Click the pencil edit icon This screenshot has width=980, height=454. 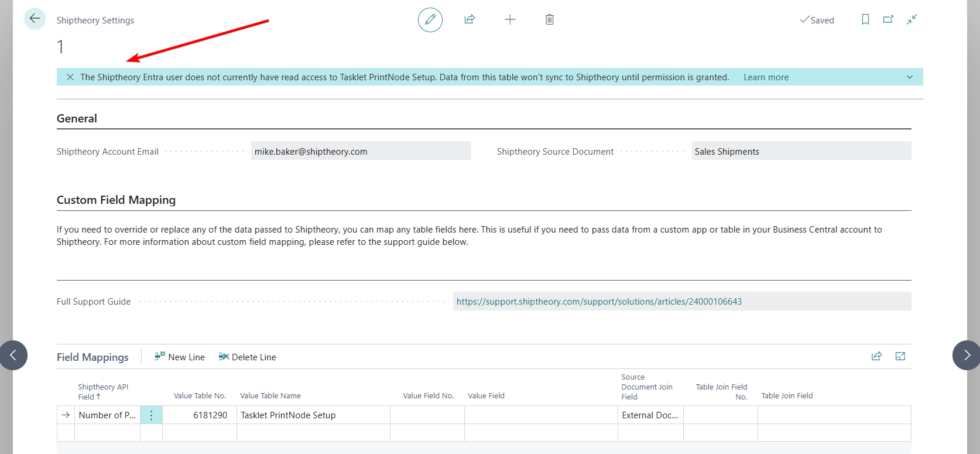point(430,20)
